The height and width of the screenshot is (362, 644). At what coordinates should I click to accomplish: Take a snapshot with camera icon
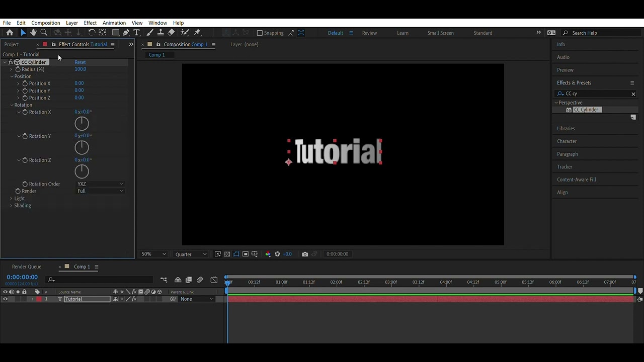click(305, 254)
